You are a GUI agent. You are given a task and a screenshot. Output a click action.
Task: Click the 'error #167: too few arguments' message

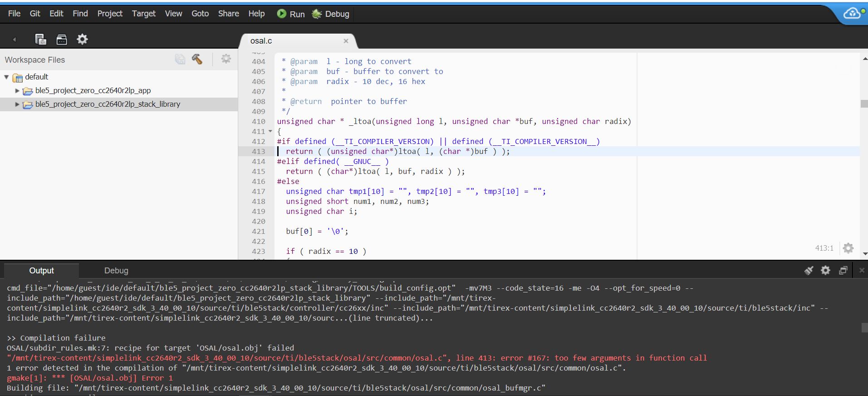click(603, 358)
